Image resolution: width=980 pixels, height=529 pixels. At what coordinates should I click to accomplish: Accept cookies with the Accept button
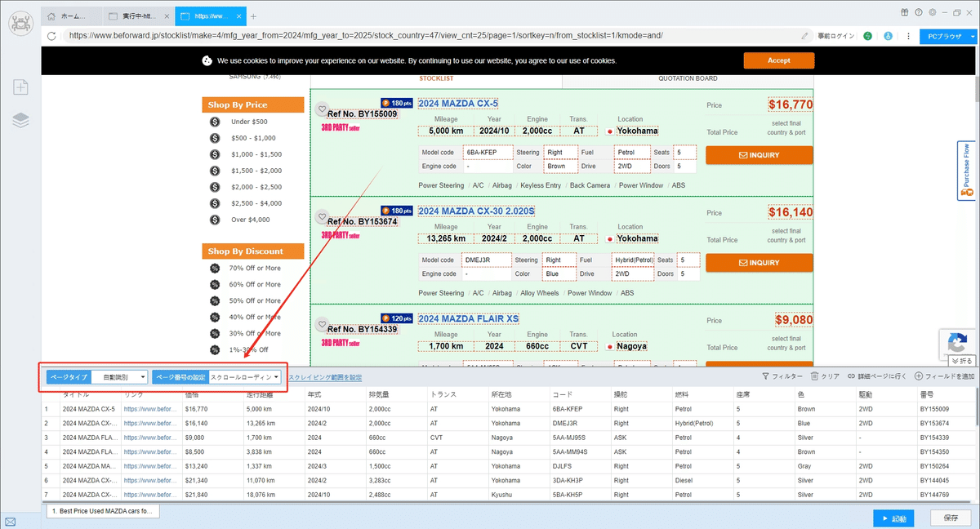point(778,60)
